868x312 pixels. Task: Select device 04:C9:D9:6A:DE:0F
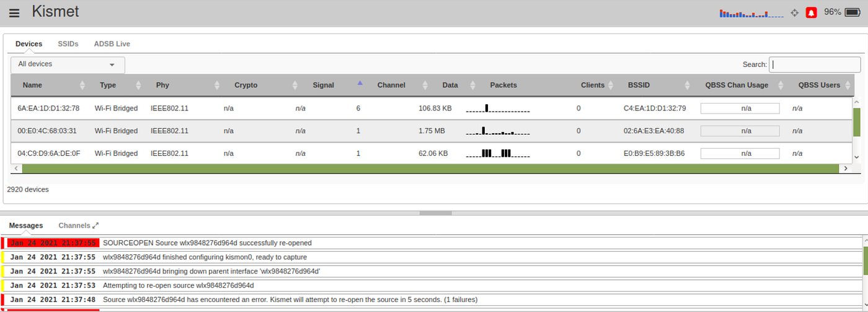(x=49, y=153)
